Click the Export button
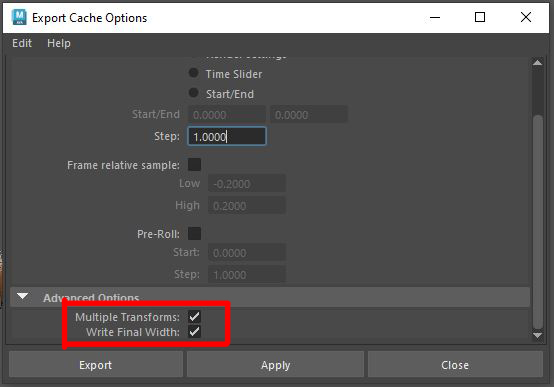554x387 pixels. tap(96, 364)
